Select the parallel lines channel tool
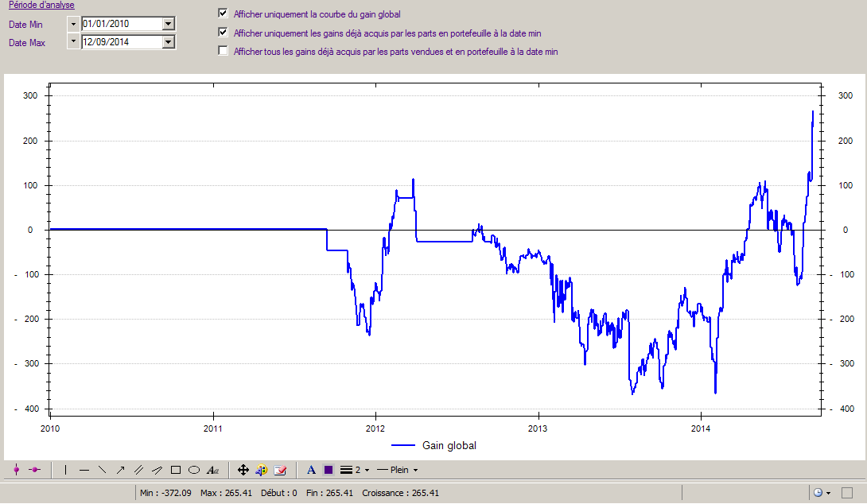This screenshot has width=867, height=504. click(x=138, y=470)
